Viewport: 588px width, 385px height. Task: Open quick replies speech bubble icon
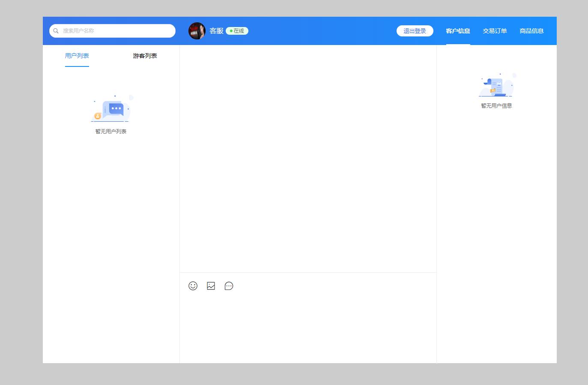tap(229, 286)
